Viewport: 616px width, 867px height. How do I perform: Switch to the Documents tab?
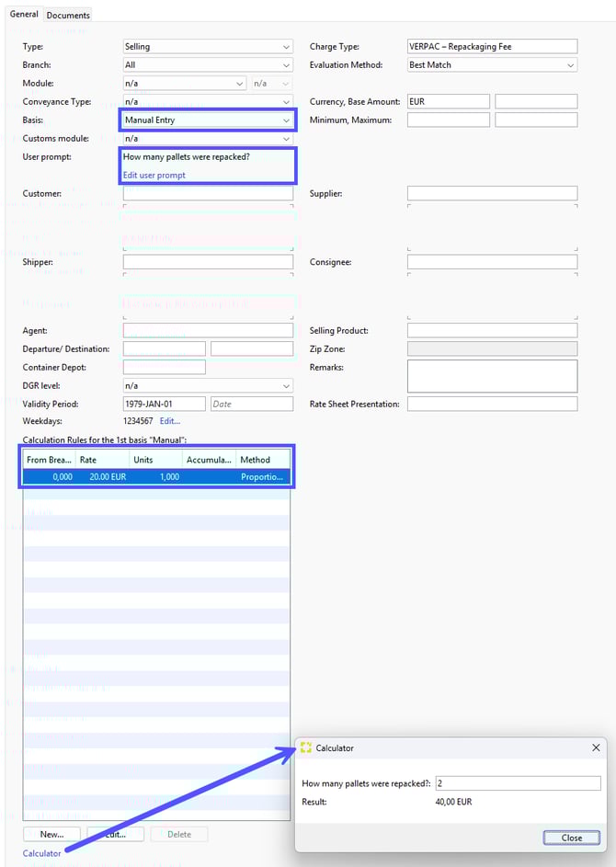point(68,16)
